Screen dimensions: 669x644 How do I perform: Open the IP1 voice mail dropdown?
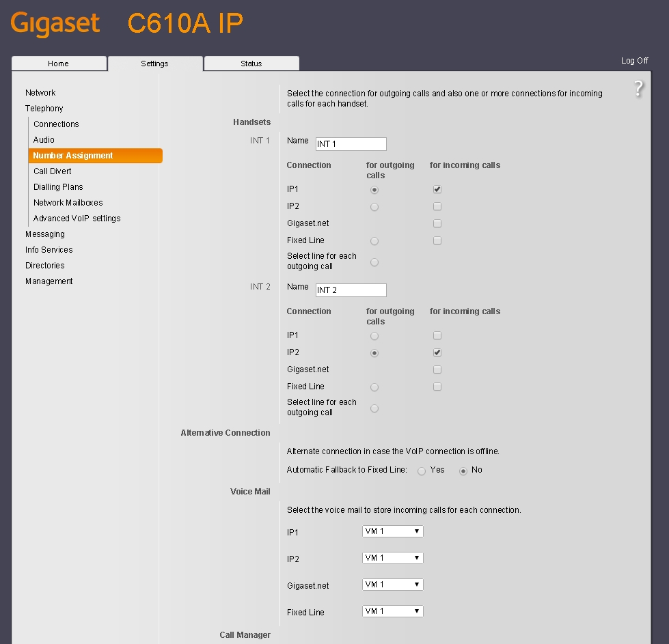392,531
